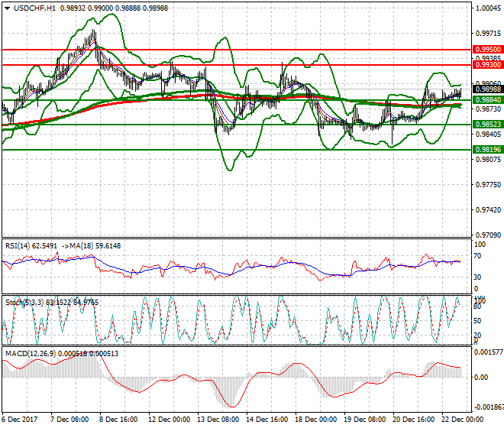Click the 13 Dec 08:00 time label

click(218, 420)
